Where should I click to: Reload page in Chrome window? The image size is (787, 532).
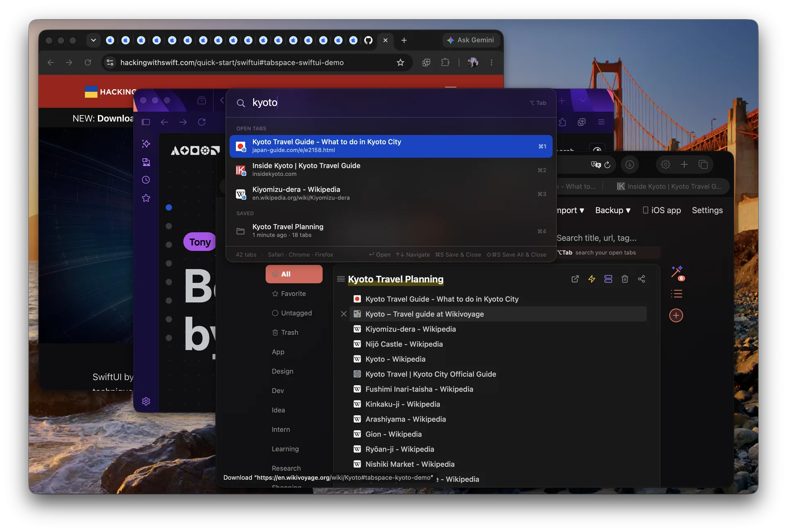[x=88, y=62]
